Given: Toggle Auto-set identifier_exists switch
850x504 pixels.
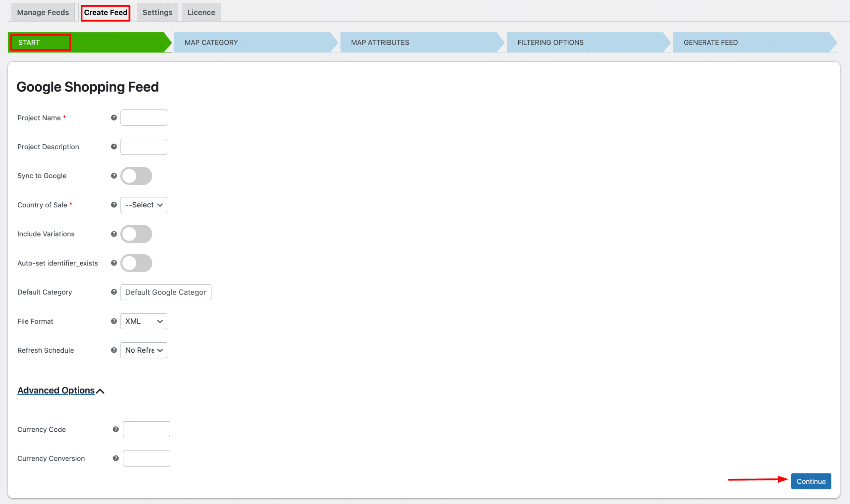Looking at the screenshot, I should pos(136,263).
